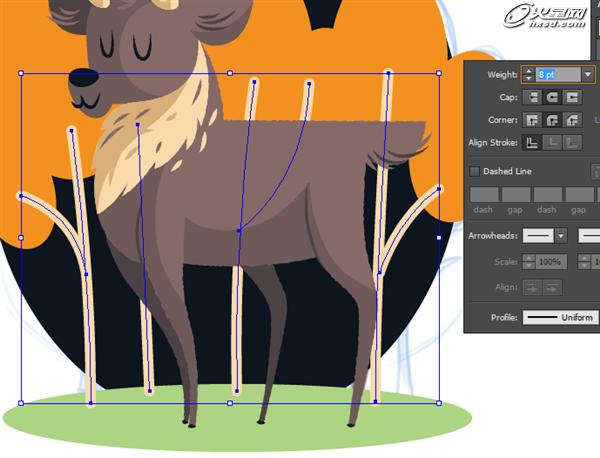The image size is (600, 458).
Task: Click the Align Stroke label text
Action: tap(493, 143)
